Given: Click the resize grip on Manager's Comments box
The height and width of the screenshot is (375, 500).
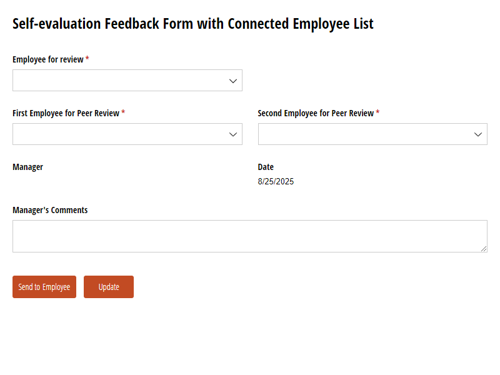Looking at the screenshot, I should (x=484, y=249).
